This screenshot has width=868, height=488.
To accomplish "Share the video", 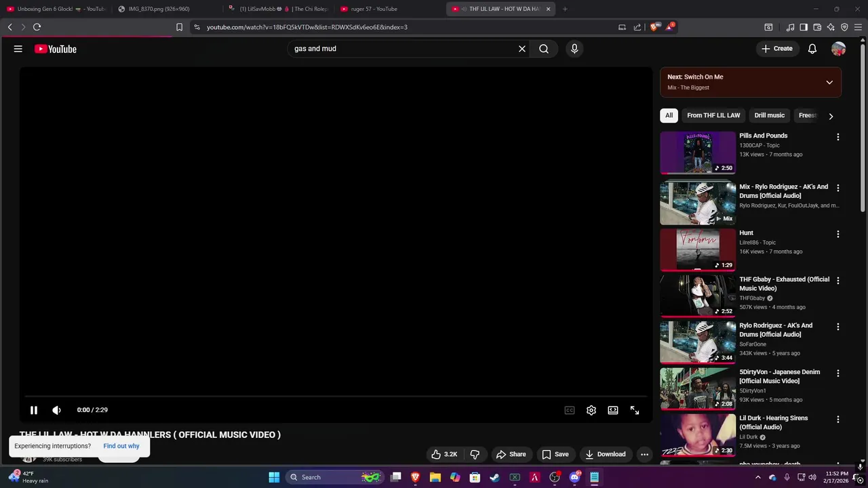I will 511,454.
